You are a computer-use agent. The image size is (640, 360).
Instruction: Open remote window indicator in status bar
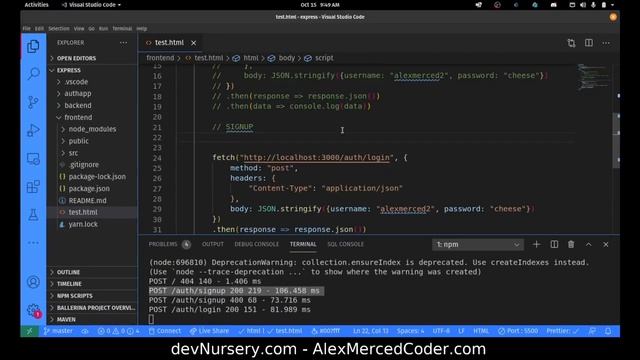coord(29,331)
